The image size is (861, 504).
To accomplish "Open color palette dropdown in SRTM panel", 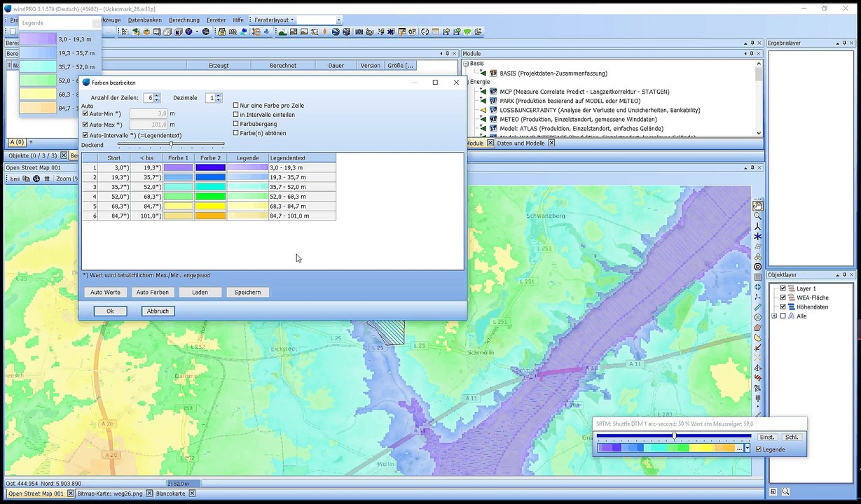I will pos(748,449).
